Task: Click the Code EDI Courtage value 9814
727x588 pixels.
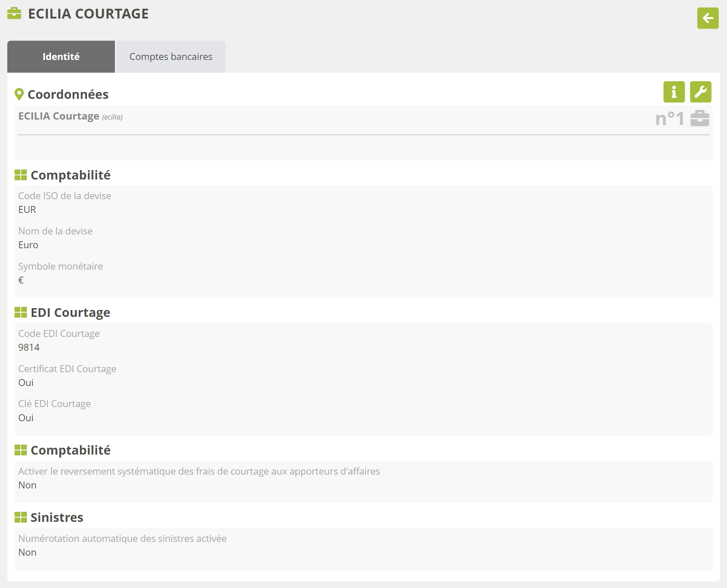Action: pos(29,347)
